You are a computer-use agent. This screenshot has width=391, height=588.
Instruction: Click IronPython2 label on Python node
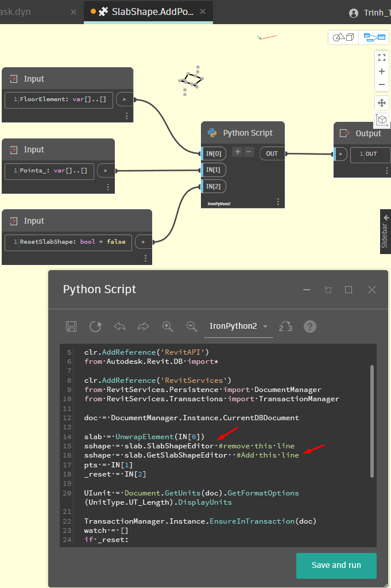219,203
